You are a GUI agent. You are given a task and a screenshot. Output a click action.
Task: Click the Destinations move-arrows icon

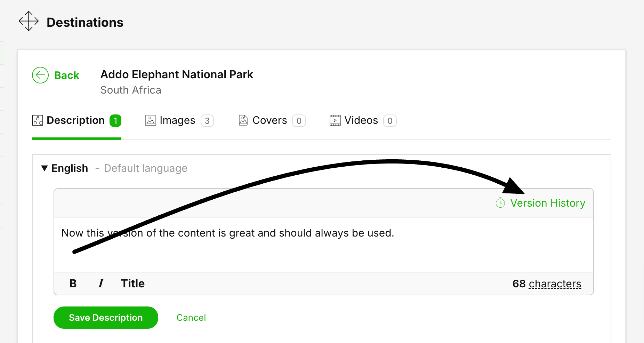(29, 21)
